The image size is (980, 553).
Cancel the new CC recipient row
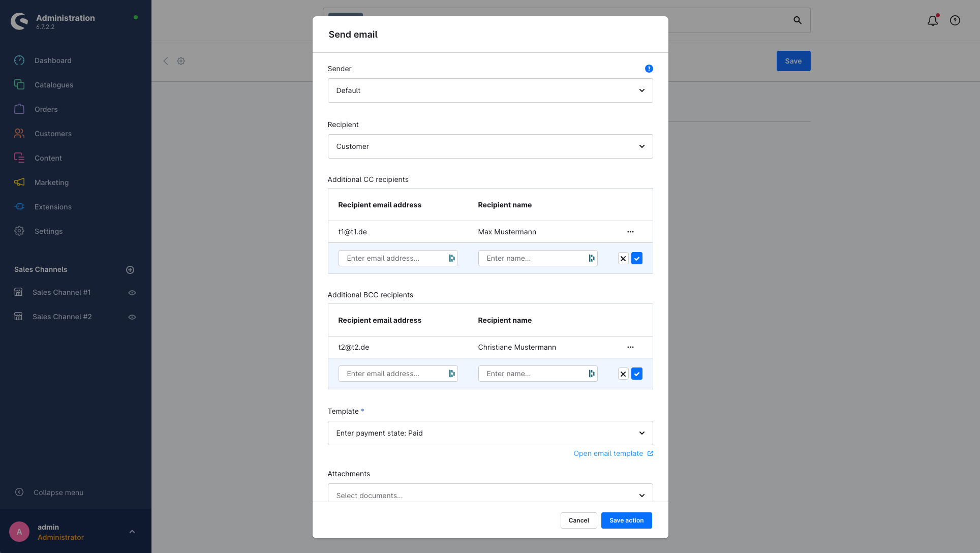[x=623, y=259]
